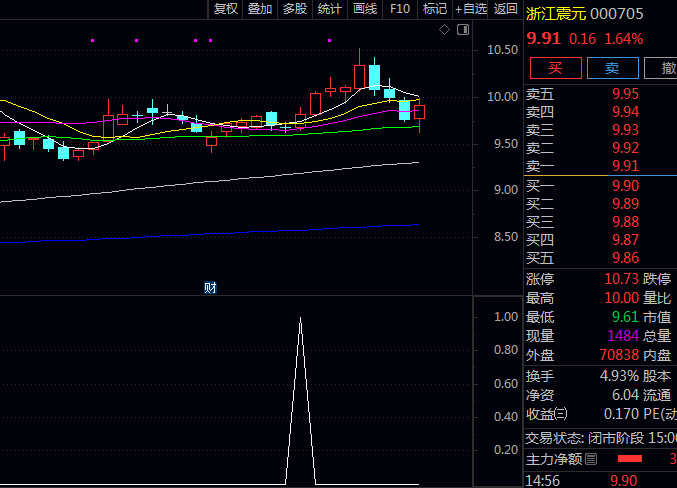
Task: Click 最低 value 9.61
Action: click(625, 317)
